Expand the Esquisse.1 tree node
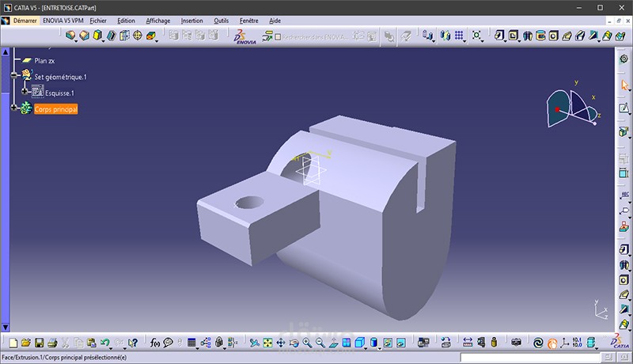Screen dimensions: 633x364 pos(25,91)
